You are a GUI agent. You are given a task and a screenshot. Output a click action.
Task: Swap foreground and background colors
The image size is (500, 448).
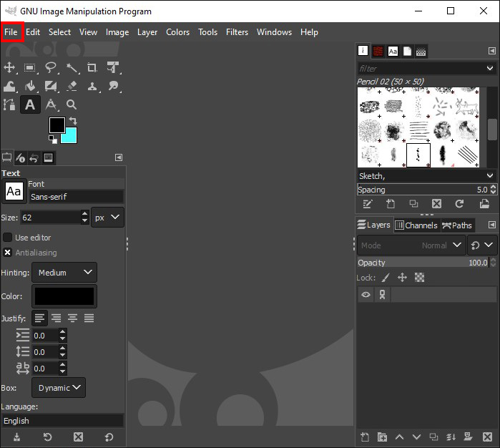72,121
